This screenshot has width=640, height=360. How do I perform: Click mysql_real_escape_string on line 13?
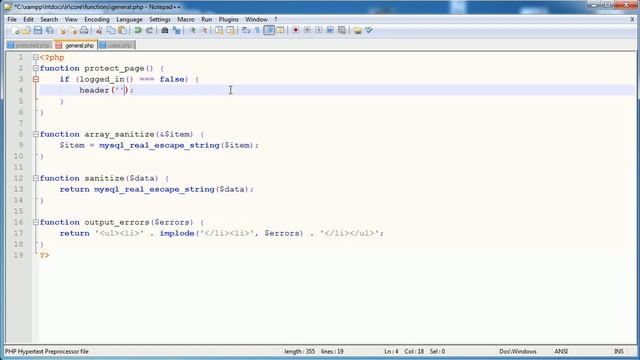pos(154,189)
